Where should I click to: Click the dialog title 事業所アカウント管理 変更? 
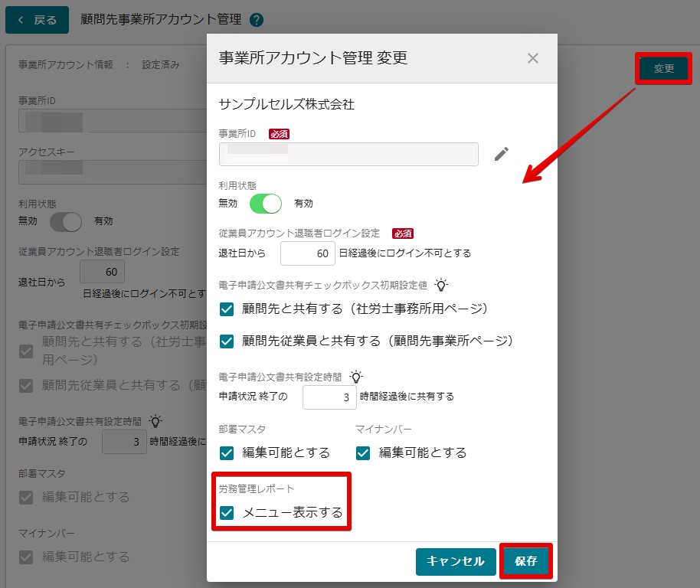point(313,58)
